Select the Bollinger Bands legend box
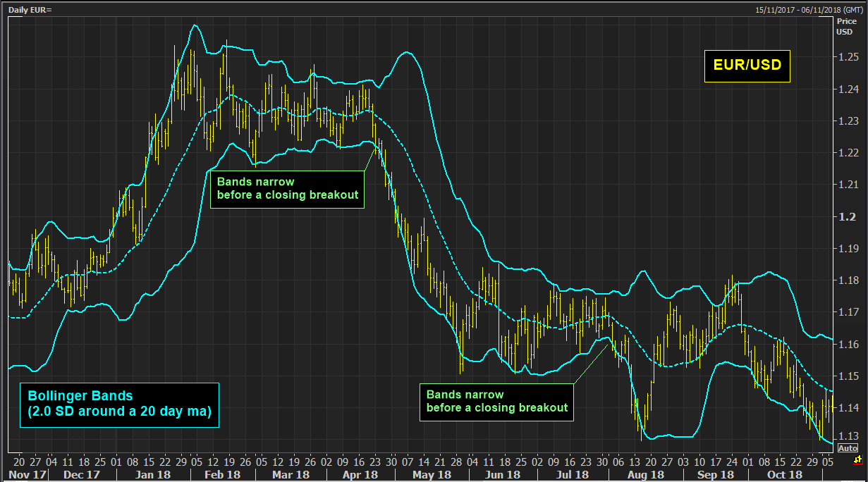Image resolution: width=868 pixels, height=482 pixels. (118, 404)
